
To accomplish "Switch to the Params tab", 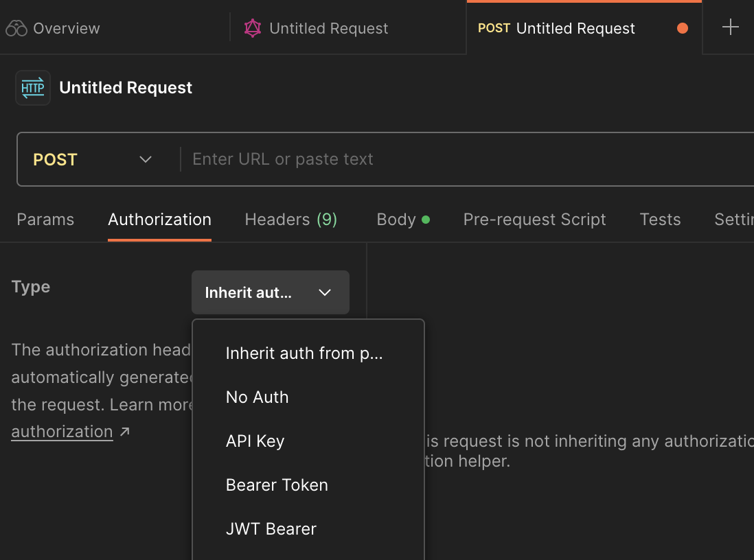I will pos(45,219).
